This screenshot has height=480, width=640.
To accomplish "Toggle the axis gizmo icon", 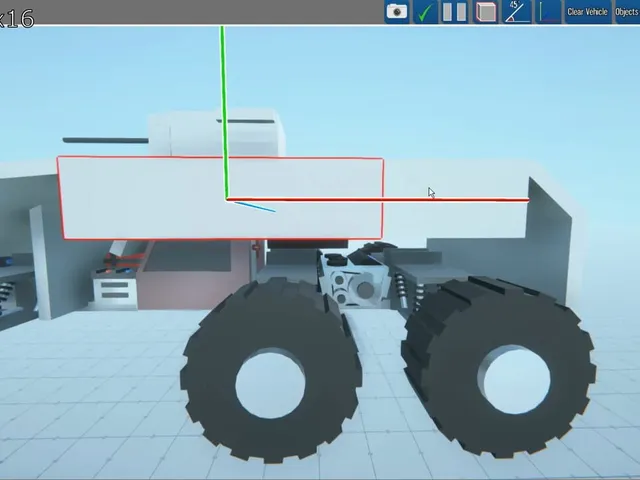I will coord(548,11).
